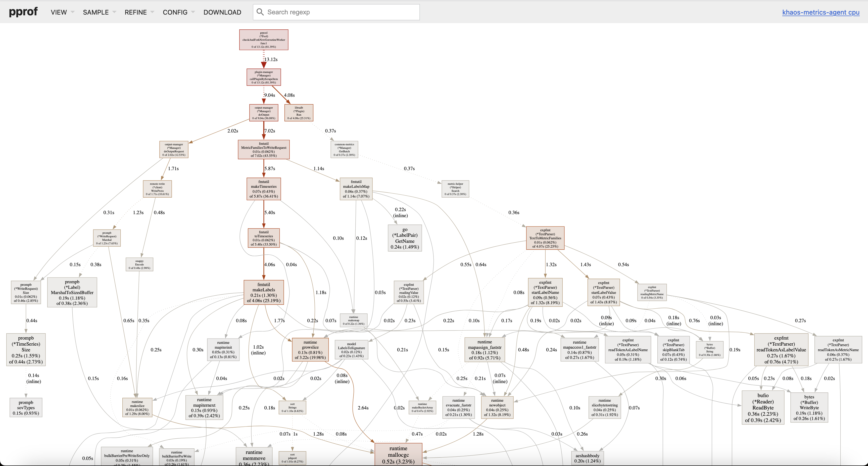This screenshot has width=868, height=466.
Task: Select the prompb TimeSeries Size node
Action: click(x=26, y=349)
